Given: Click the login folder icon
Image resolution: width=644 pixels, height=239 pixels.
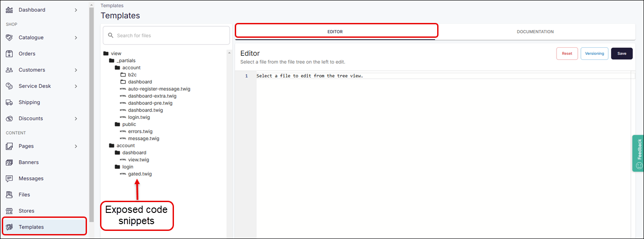Looking at the screenshot, I should point(118,167).
